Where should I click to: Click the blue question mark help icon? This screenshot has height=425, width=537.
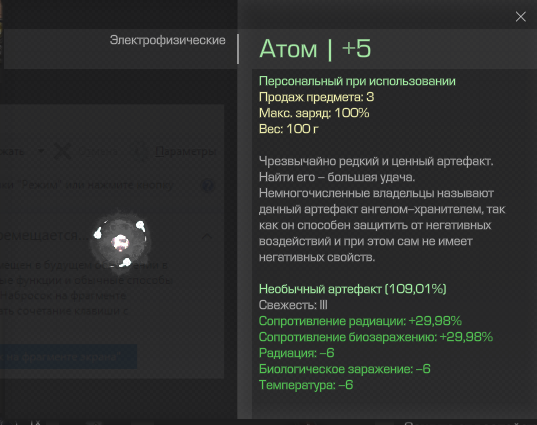point(207,186)
